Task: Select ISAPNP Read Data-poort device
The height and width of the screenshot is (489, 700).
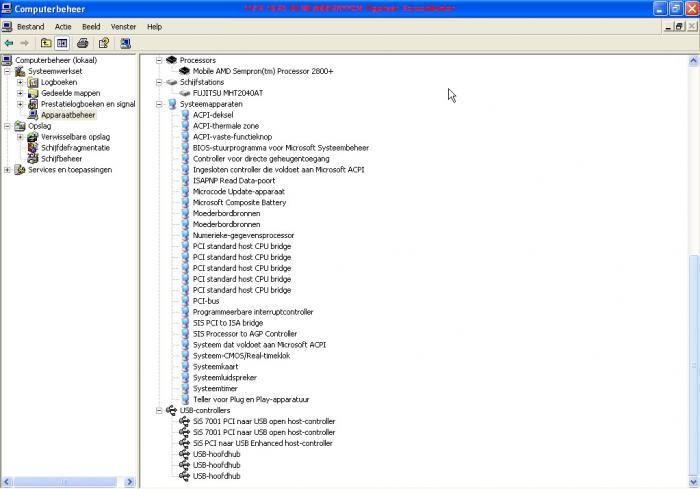Action: click(233, 180)
